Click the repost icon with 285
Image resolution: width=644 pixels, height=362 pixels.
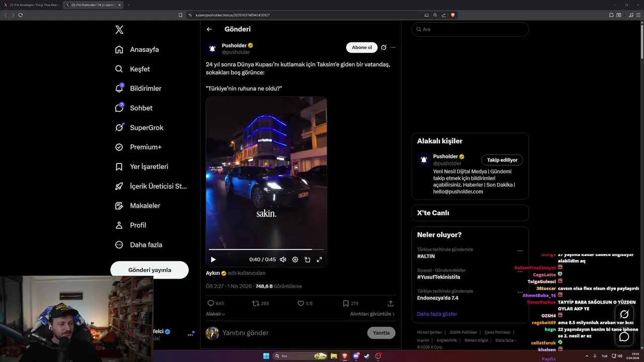(x=256, y=303)
